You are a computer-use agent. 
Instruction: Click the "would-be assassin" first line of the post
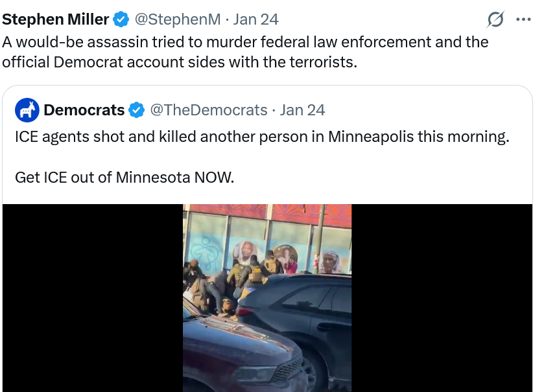(245, 42)
